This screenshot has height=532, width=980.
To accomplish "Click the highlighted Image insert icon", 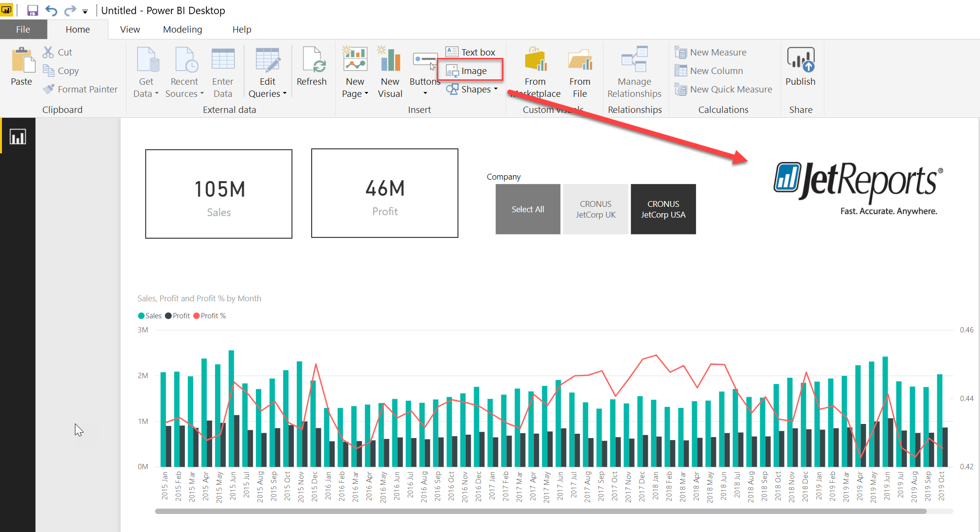I will 470,70.
